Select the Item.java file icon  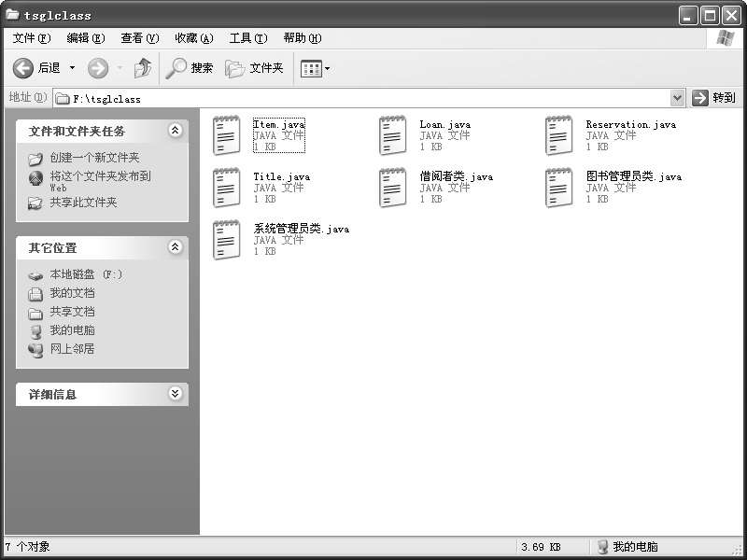tap(226, 135)
